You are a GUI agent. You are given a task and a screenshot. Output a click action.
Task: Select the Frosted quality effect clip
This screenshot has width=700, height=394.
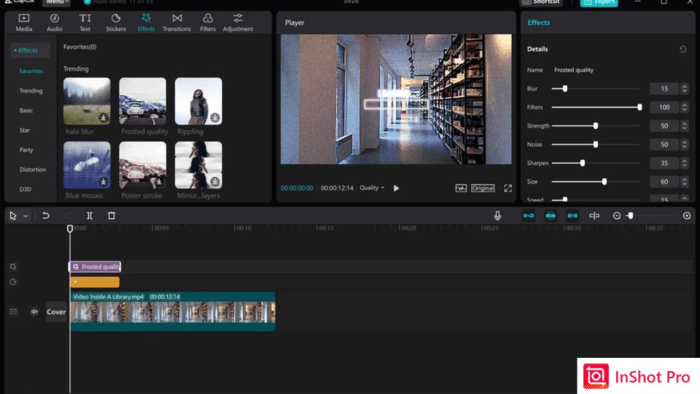95,267
